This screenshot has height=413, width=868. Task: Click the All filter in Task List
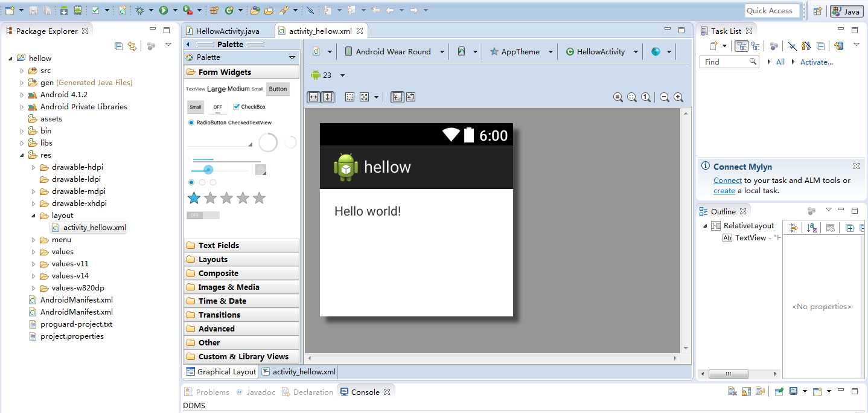click(x=780, y=62)
